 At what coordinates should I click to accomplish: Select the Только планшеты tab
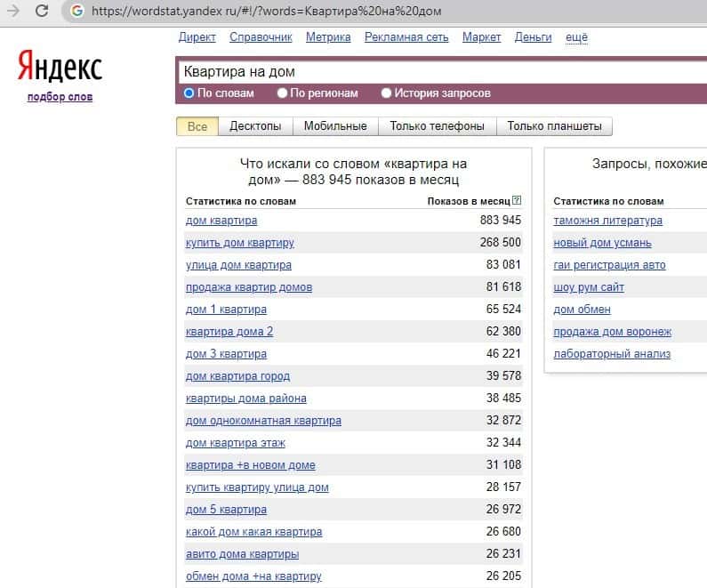554,126
